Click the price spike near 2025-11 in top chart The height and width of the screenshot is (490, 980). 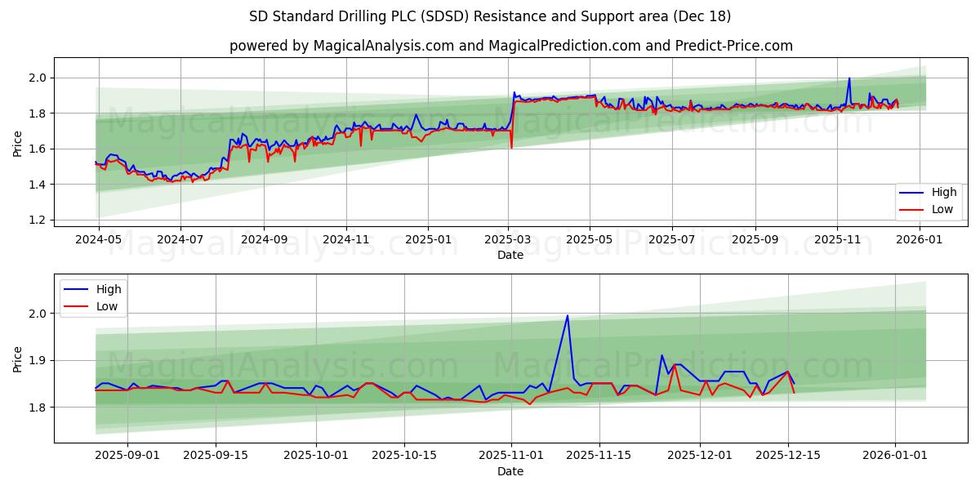(x=849, y=79)
